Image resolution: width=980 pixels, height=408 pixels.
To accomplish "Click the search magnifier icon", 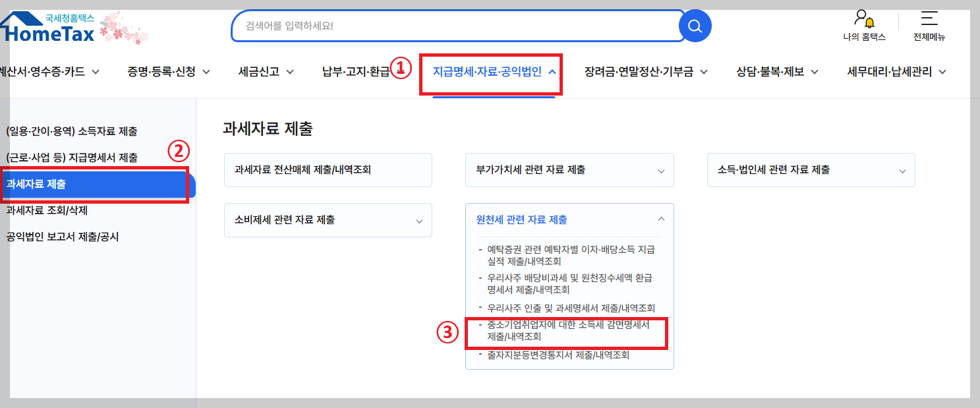I will 695,26.
